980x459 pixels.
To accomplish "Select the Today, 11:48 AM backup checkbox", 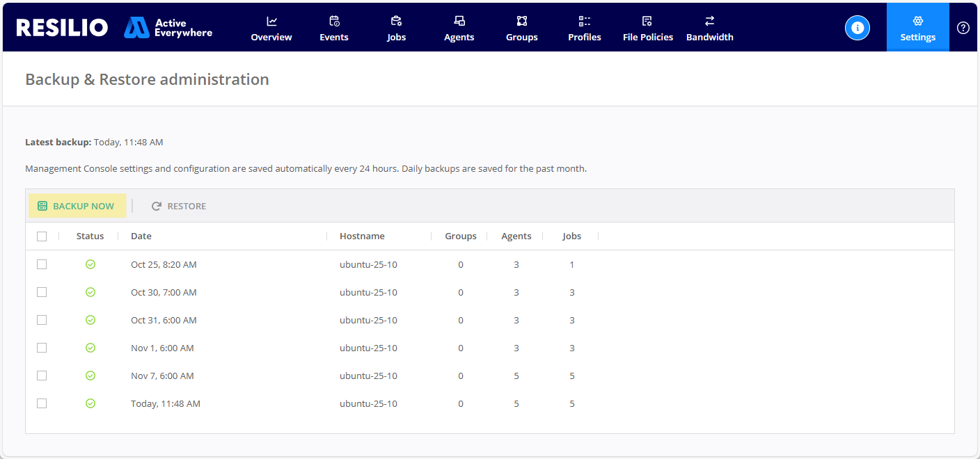I will (x=42, y=403).
